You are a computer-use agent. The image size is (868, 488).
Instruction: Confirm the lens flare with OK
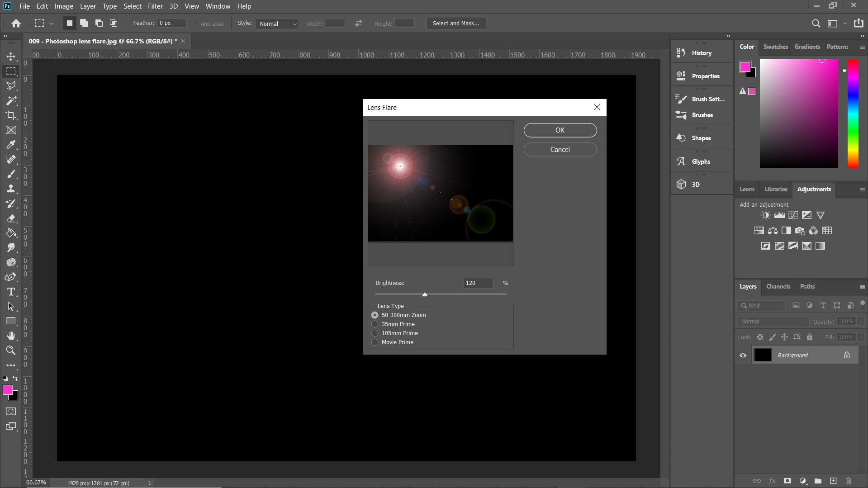(560, 130)
